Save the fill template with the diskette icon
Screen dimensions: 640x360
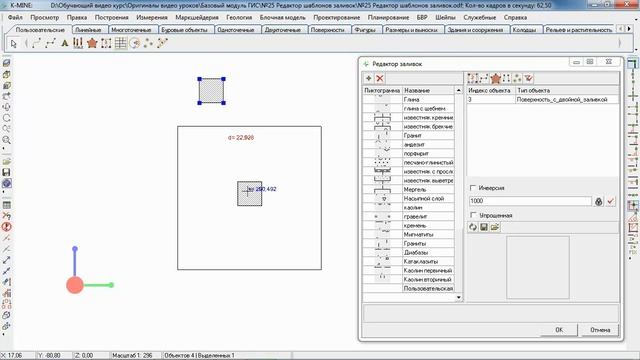(484, 227)
